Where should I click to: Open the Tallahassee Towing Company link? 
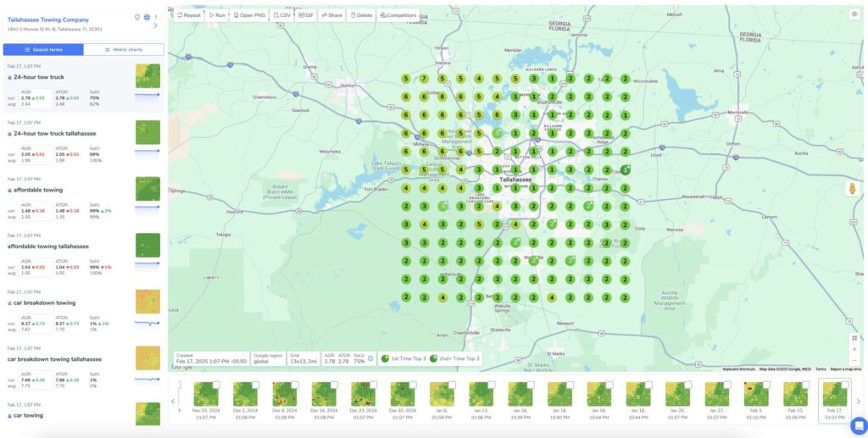point(48,20)
